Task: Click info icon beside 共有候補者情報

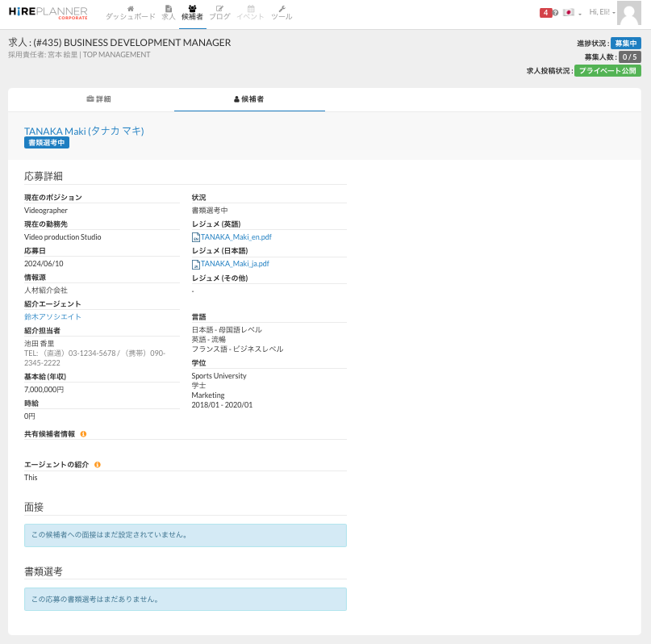Action: pyautogui.click(x=83, y=434)
